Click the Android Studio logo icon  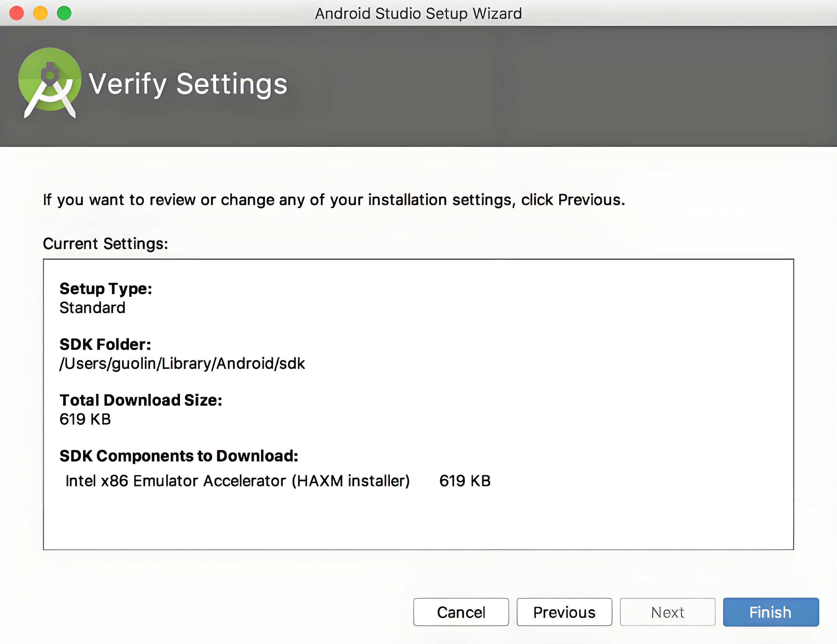pos(50,83)
